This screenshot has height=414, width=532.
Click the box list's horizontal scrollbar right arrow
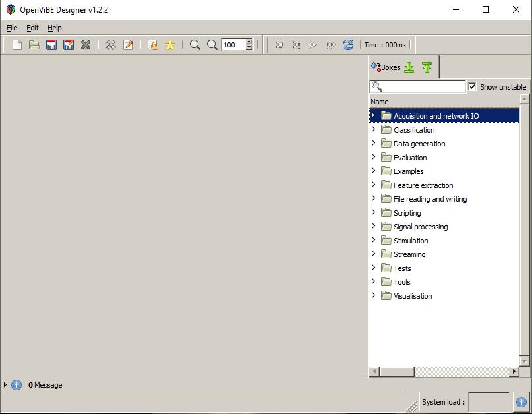514,372
